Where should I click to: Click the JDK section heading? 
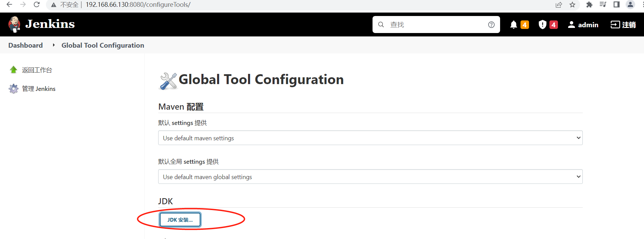click(166, 201)
